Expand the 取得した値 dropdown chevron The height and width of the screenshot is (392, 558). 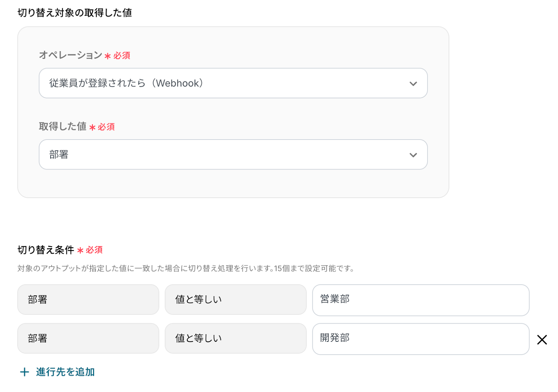coord(413,155)
